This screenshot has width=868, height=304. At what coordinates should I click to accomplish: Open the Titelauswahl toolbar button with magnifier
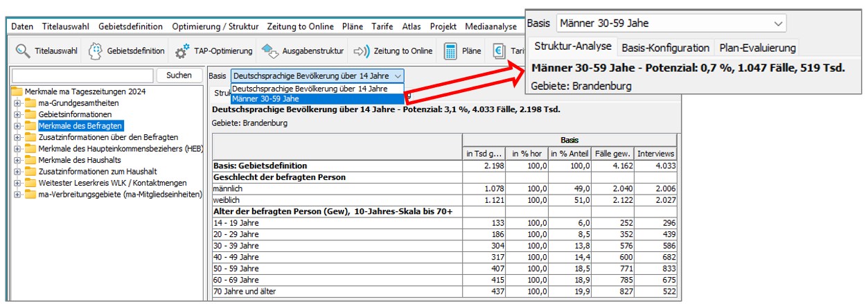tap(46, 51)
